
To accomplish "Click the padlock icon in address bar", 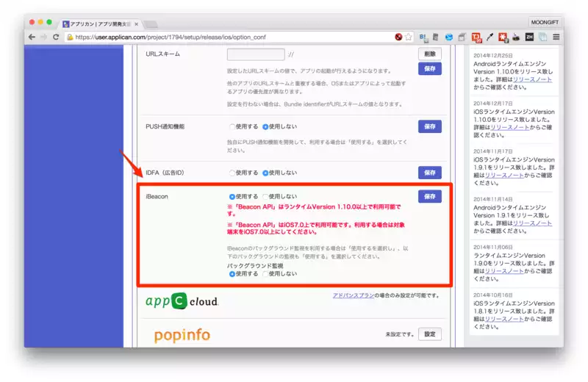I will click(x=70, y=37).
